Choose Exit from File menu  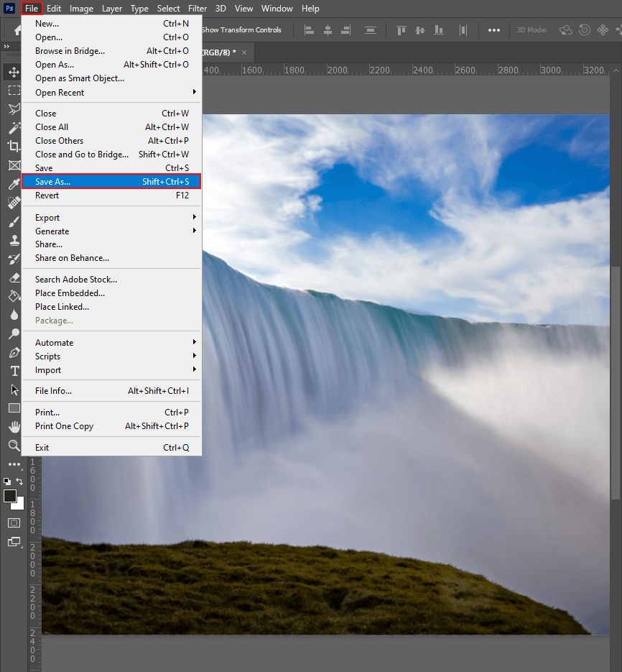111,448
